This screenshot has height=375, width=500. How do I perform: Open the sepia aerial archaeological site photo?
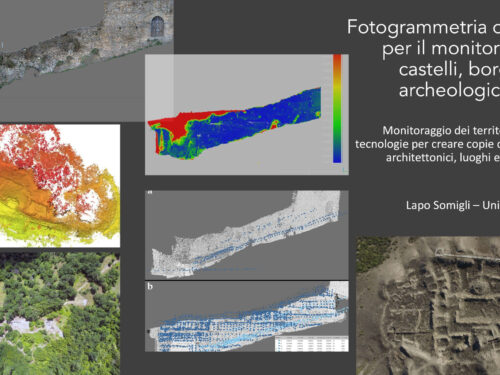coord(428,306)
